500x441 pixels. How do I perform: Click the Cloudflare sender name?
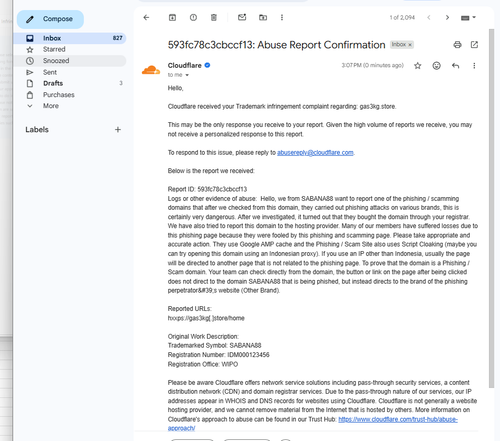pos(185,65)
